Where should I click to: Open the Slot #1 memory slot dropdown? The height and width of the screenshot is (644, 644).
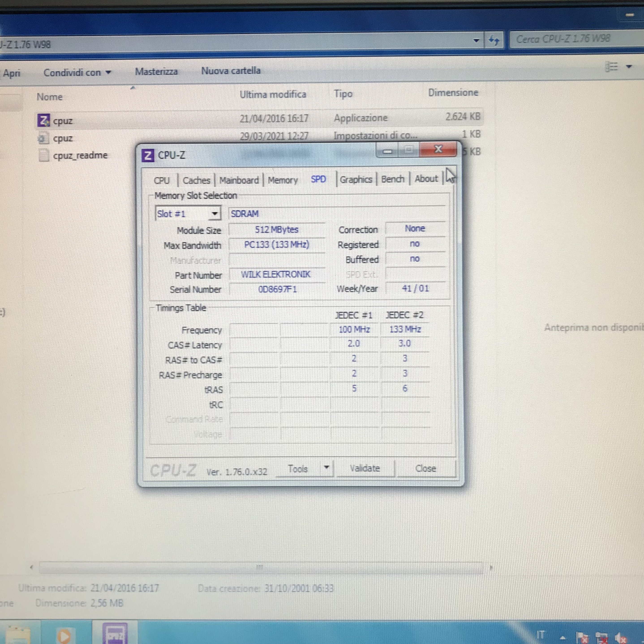coord(215,214)
